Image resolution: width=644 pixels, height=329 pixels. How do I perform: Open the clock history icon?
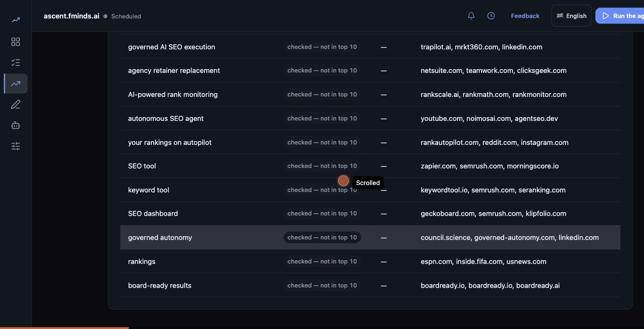(x=491, y=16)
